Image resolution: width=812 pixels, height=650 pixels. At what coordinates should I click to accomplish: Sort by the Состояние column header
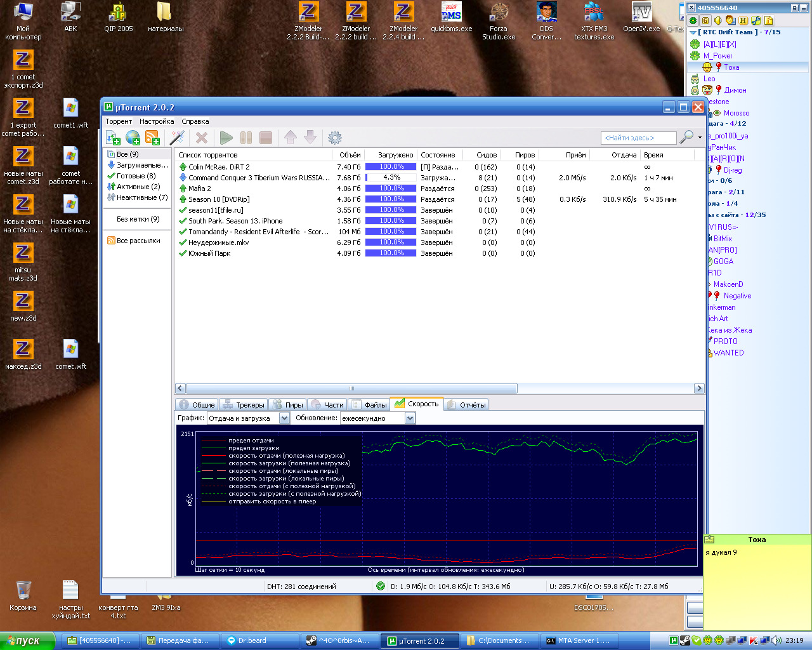(x=438, y=155)
